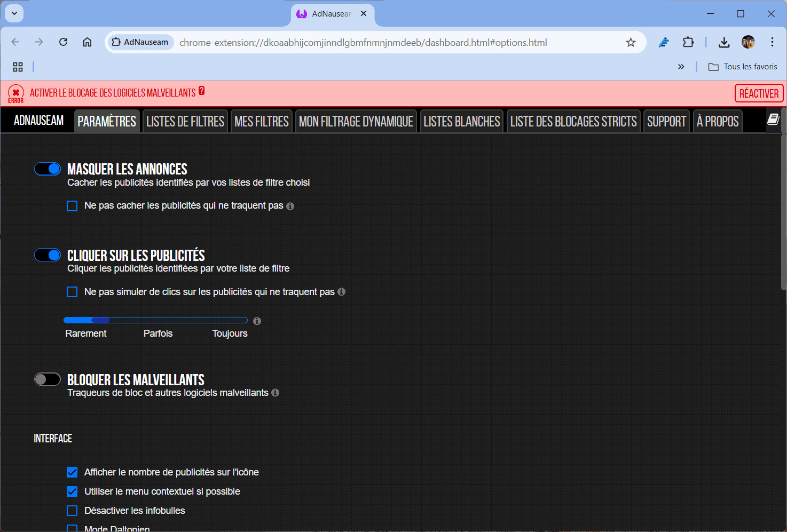Image resolution: width=787 pixels, height=532 pixels.
Task: Check 'Ne pas simuler de clics' box
Action: coord(72,292)
